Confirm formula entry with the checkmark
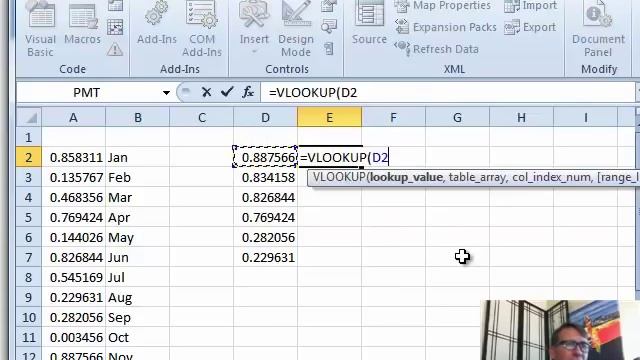 [227, 92]
